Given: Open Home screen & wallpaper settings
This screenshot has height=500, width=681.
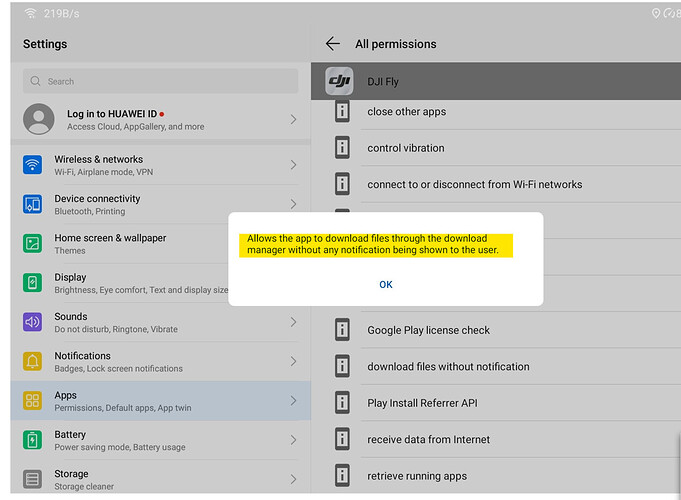Looking at the screenshot, I should [x=119, y=244].
